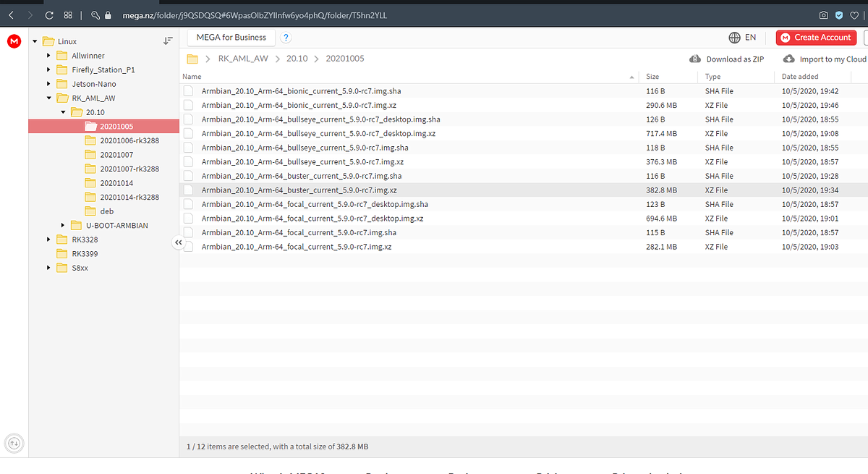This screenshot has height=474, width=868.
Task: Reload the page in browser
Action: tap(48, 14)
